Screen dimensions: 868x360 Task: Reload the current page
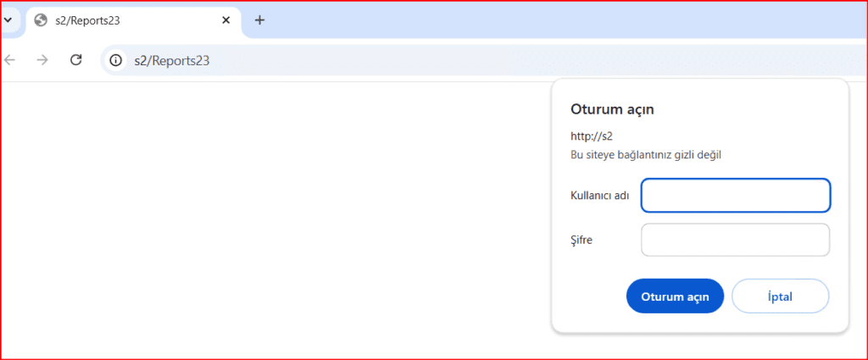point(75,60)
